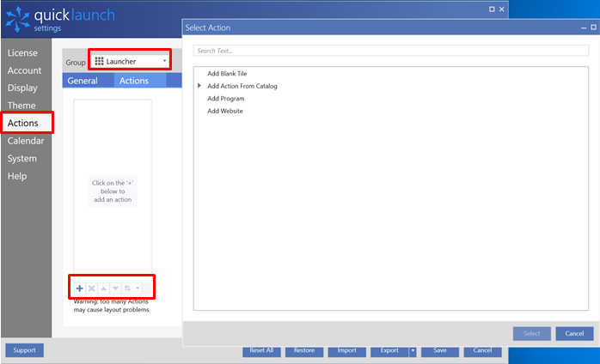
Task: Click the plus icon to add an action
Action: point(80,288)
